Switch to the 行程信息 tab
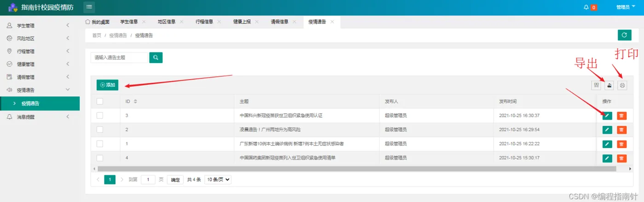The width and height of the screenshot is (644, 202). 204,22
